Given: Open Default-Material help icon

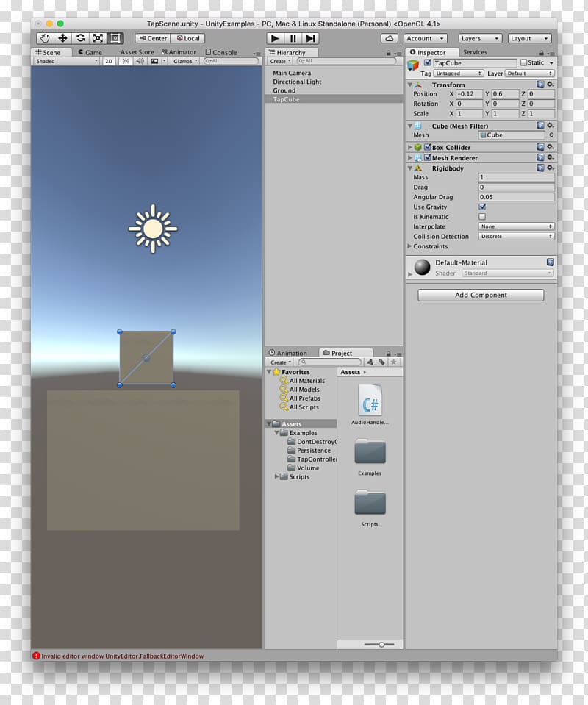Looking at the screenshot, I should 551,262.
